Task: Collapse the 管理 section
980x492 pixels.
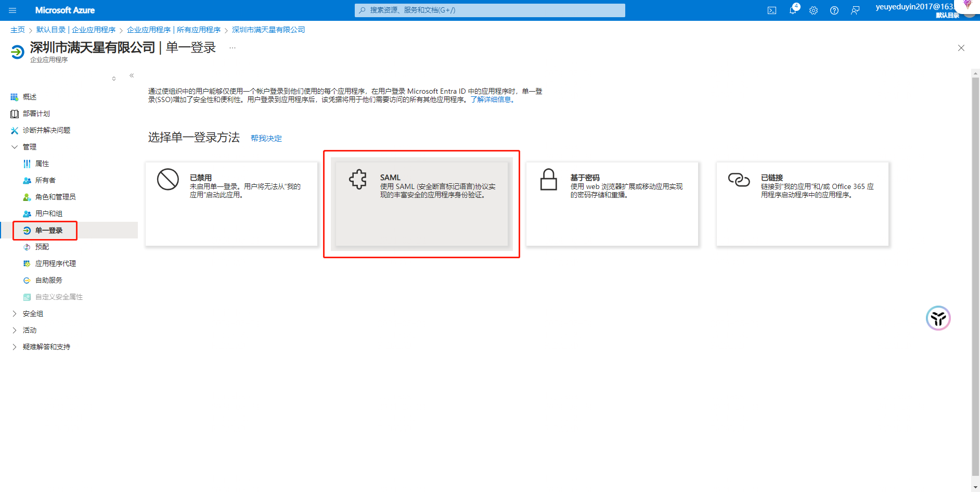Action: [x=15, y=147]
